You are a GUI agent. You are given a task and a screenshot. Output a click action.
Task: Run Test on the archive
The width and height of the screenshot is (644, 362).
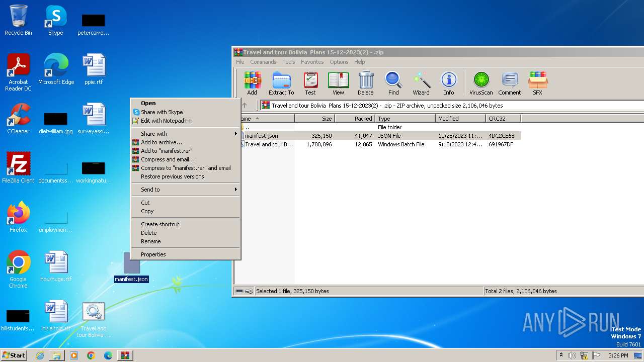(310, 83)
